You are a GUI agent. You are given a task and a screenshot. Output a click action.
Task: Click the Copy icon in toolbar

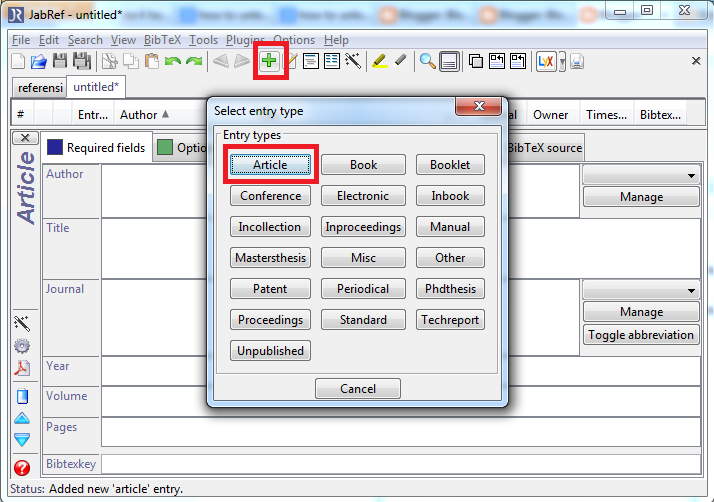tap(131, 61)
